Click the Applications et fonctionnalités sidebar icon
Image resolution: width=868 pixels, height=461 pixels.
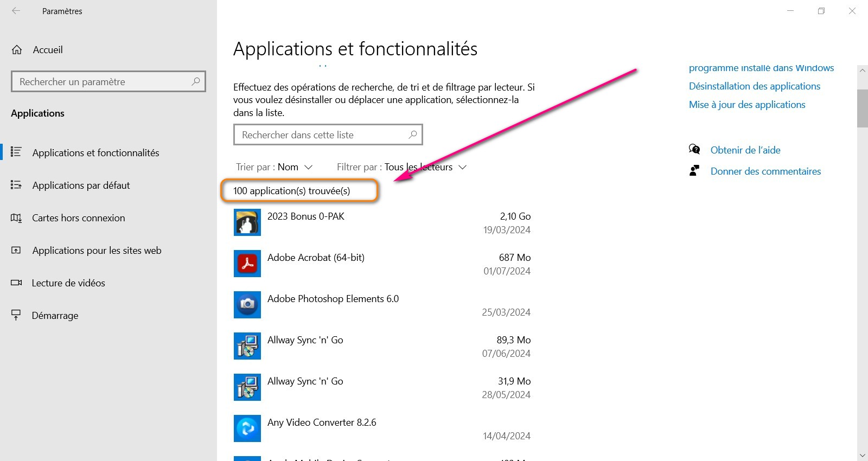pos(16,152)
